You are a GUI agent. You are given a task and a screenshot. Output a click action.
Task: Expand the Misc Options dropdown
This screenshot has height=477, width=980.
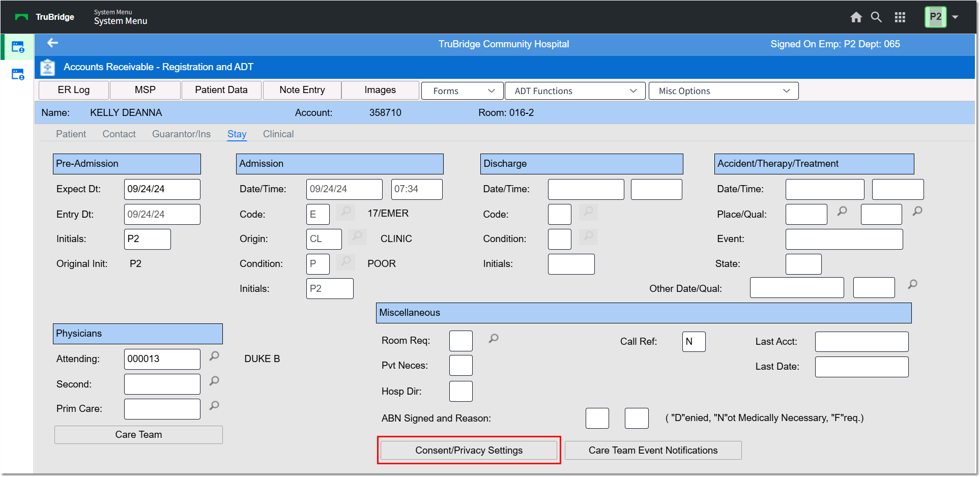723,91
